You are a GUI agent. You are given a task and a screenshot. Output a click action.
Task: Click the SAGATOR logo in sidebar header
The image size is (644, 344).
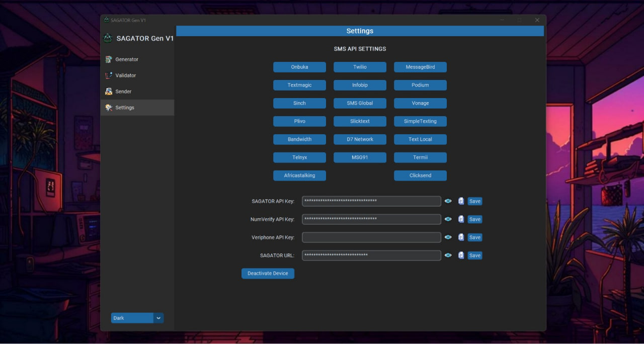tap(108, 38)
